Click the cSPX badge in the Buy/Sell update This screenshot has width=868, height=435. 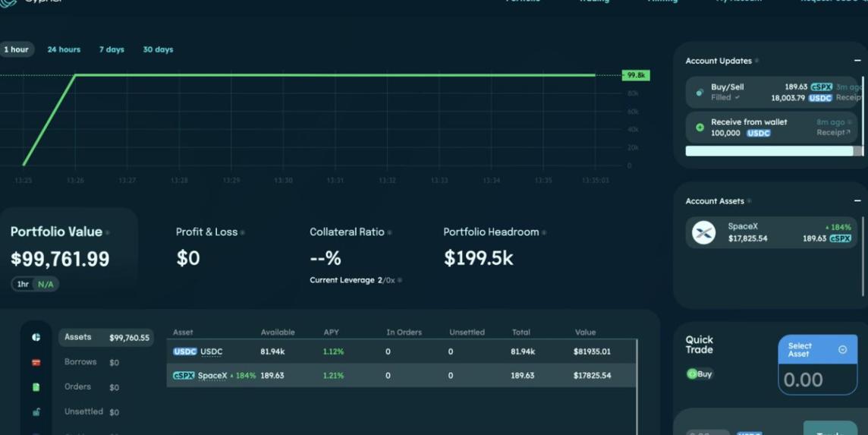(x=822, y=87)
